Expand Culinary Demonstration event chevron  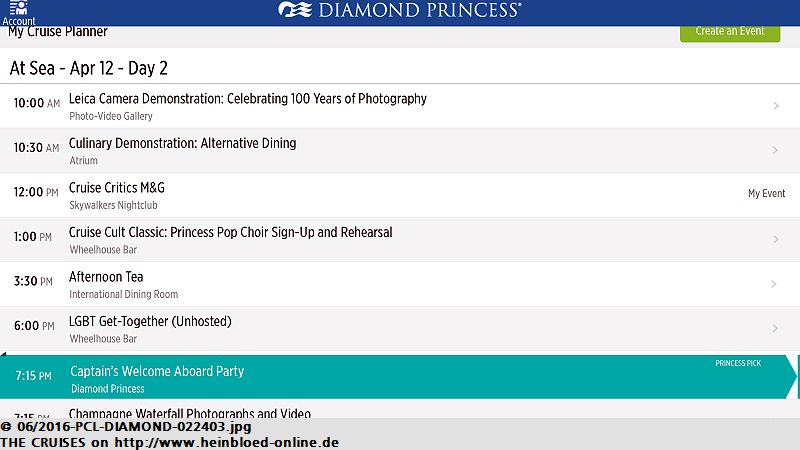[x=775, y=150]
